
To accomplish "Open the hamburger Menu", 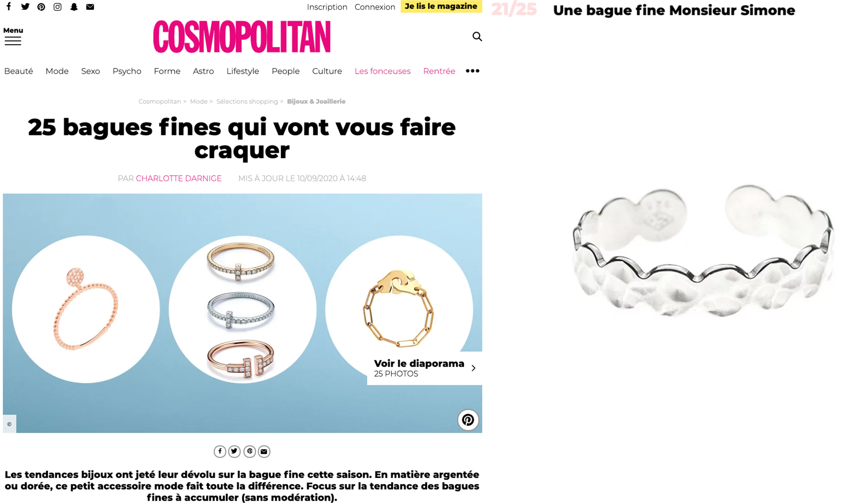I will tap(13, 36).
